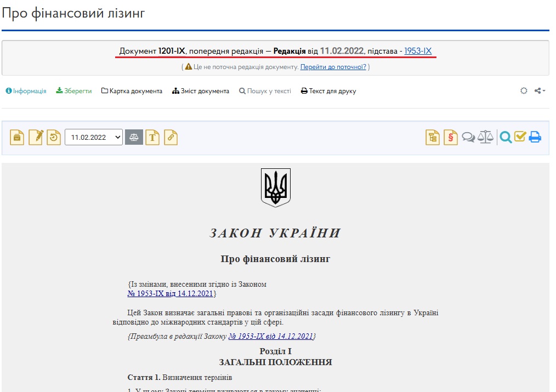Click Пошук у тексті
The width and height of the screenshot is (556, 392).
(265, 91)
